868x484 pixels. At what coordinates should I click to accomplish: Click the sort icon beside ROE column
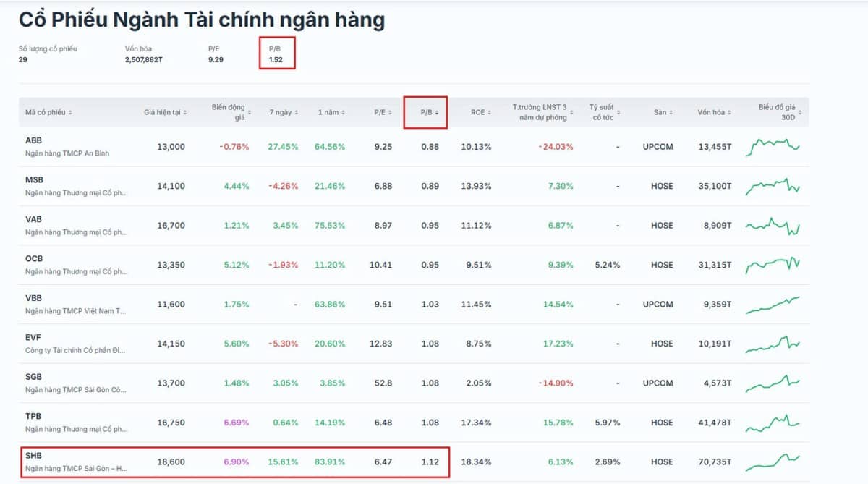490,112
